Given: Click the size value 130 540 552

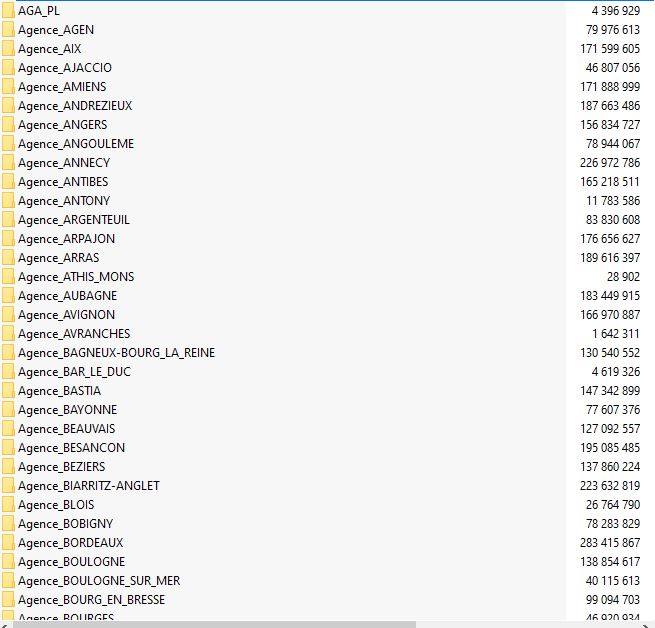Looking at the screenshot, I should [610, 353].
